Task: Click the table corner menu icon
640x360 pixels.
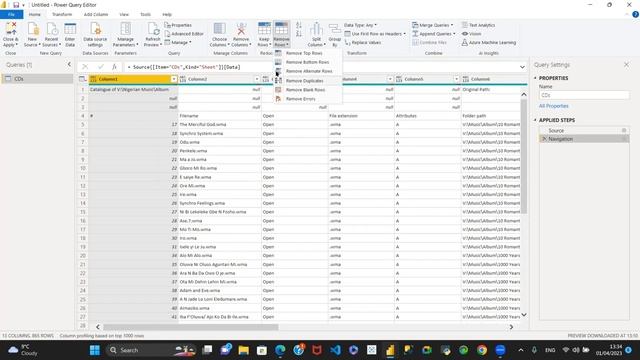Action: pyautogui.click(x=82, y=79)
